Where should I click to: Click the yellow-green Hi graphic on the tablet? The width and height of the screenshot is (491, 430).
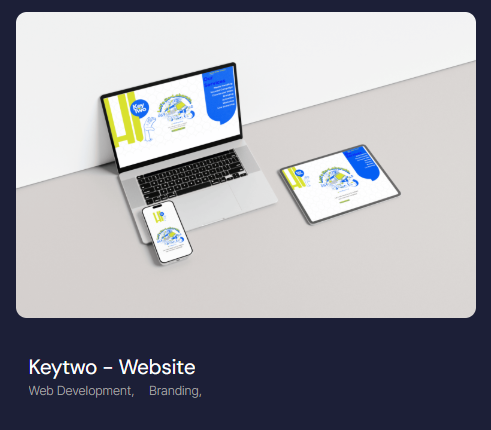pos(293,178)
